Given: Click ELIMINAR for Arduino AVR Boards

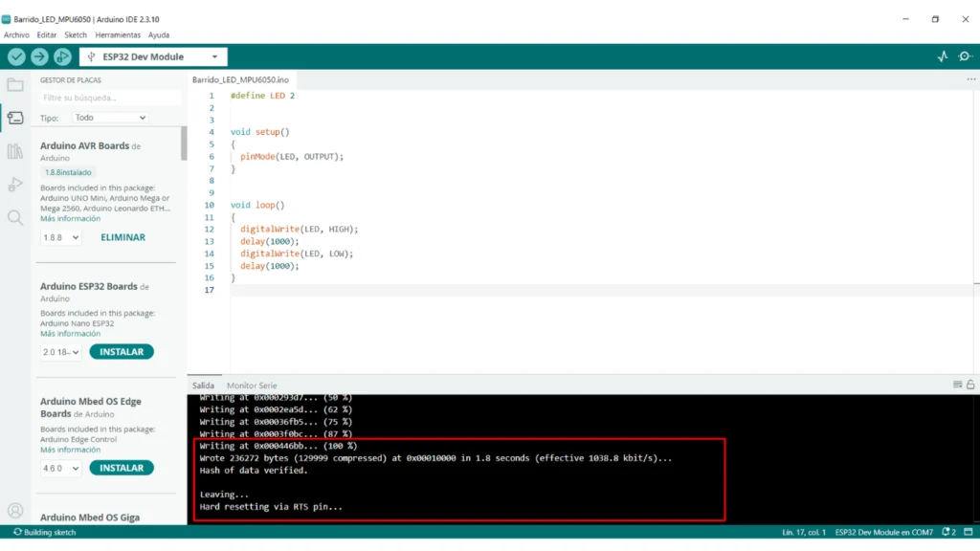Looking at the screenshot, I should pos(123,237).
